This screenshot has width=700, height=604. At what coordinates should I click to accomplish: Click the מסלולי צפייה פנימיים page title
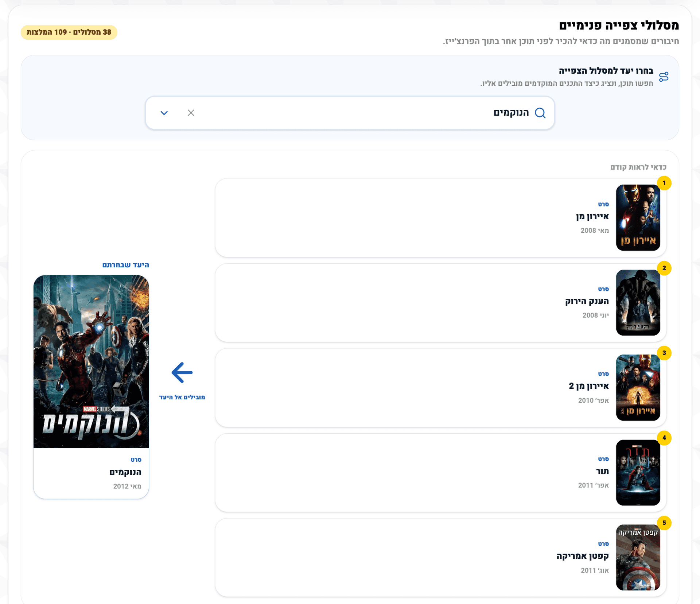point(619,25)
